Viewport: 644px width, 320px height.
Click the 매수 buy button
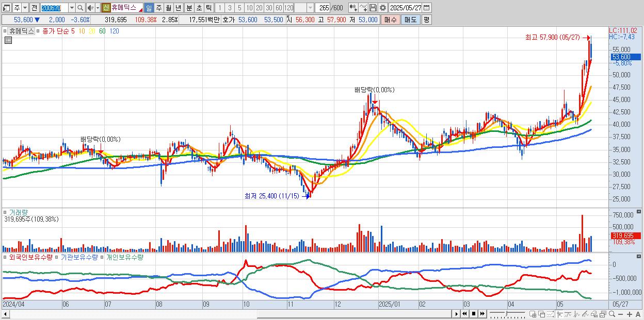point(391,20)
